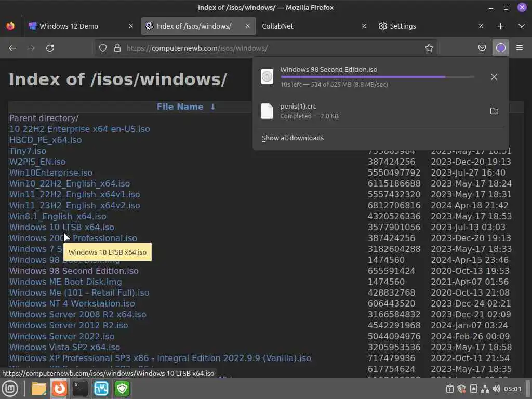
Task: Download Win10_22H2_English_x64.iso
Action: (x=70, y=183)
